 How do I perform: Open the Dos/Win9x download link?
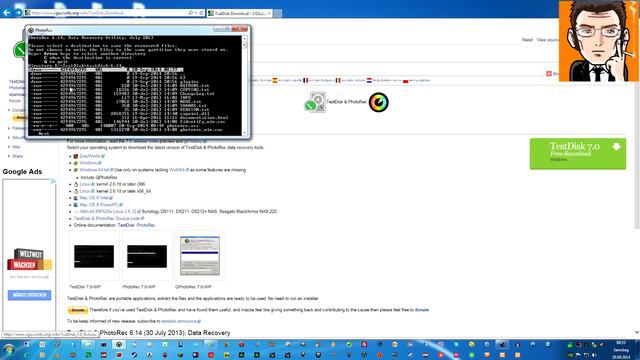coord(91,156)
